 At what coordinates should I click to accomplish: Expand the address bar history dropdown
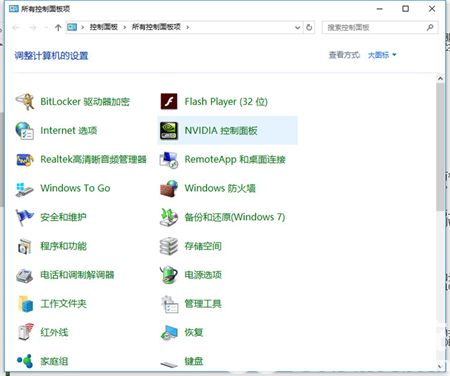click(x=297, y=27)
